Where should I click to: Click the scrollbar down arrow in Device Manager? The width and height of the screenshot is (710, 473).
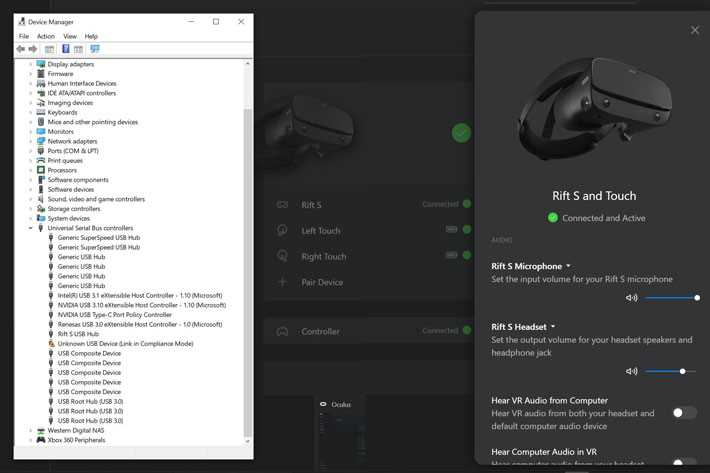click(x=247, y=441)
